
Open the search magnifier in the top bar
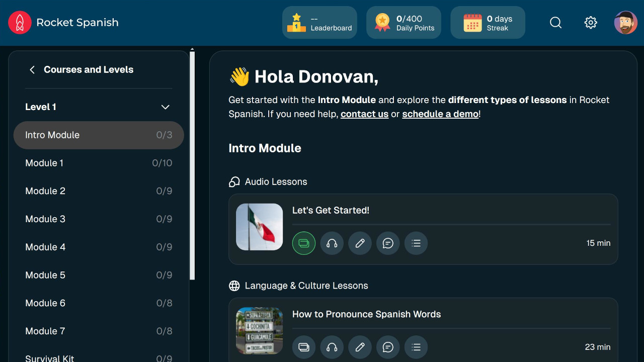tap(555, 22)
